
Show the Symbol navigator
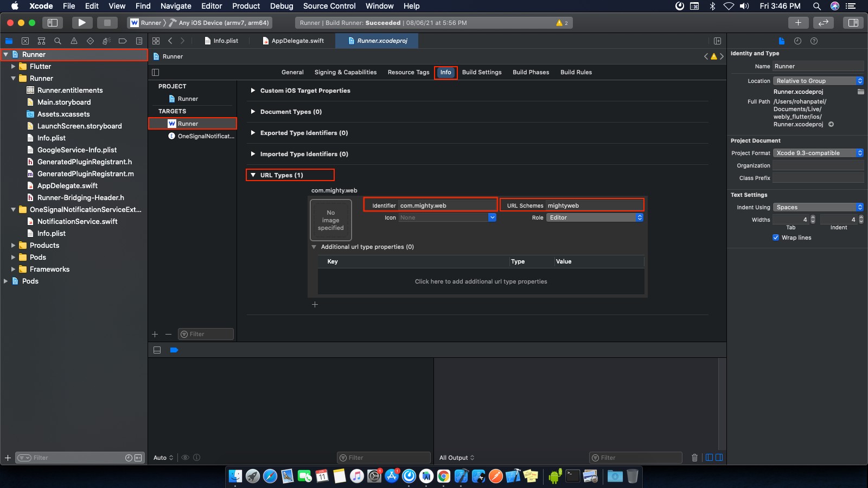[41, 41]
